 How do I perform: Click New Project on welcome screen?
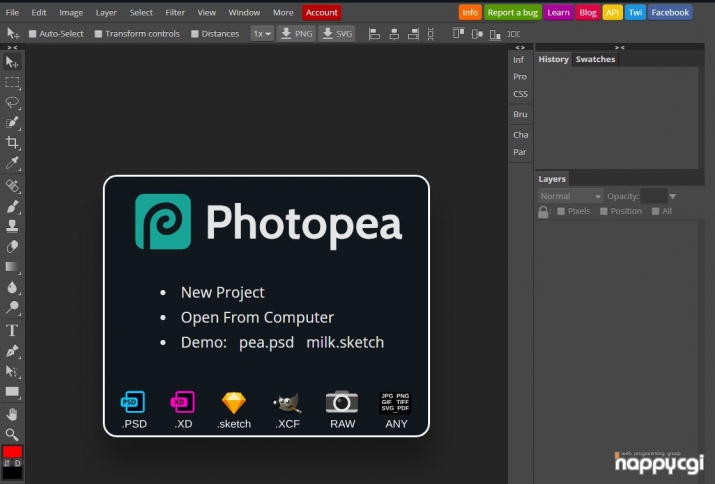223,292
